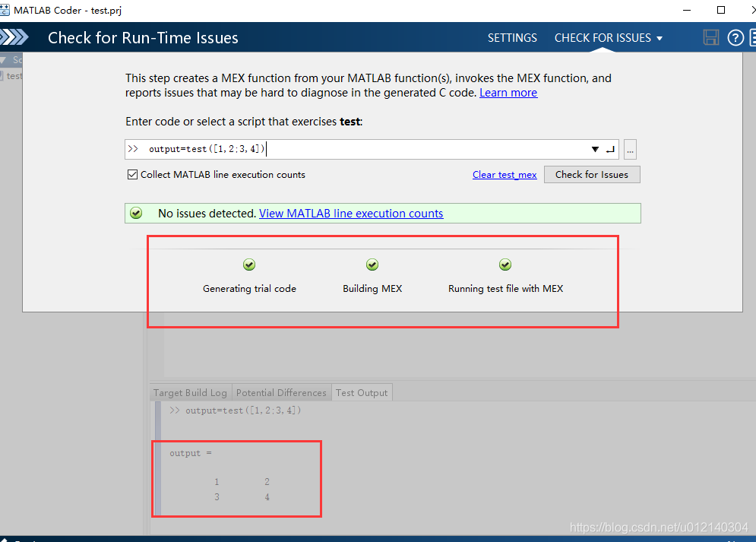The width and height of the screenshot is (756, 542).
Task: Click the Clear test_mex link
Action: tap(505, 175)
